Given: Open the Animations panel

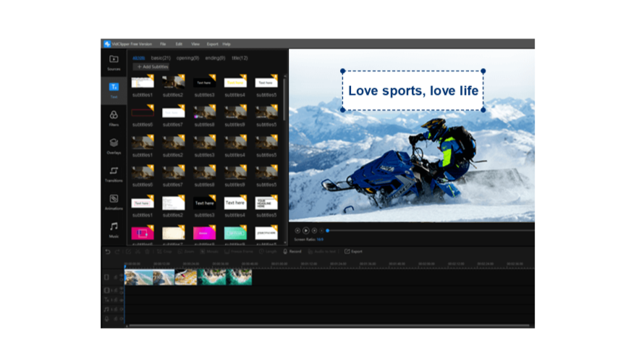Looking at the screenshot, I should point(114,202).
